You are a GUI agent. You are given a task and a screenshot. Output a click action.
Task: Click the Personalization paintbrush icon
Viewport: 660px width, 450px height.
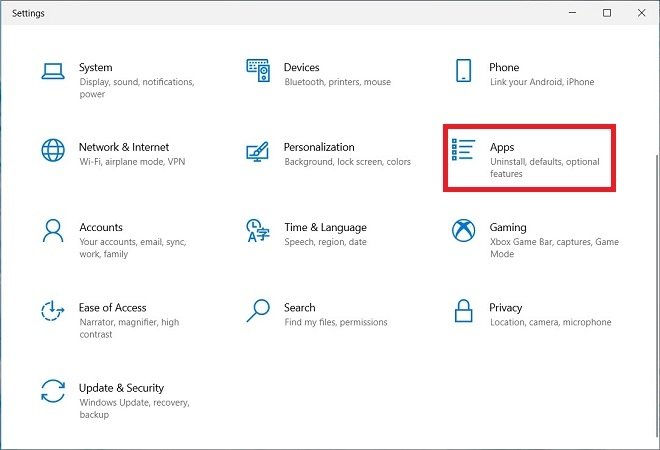point(258,152)
